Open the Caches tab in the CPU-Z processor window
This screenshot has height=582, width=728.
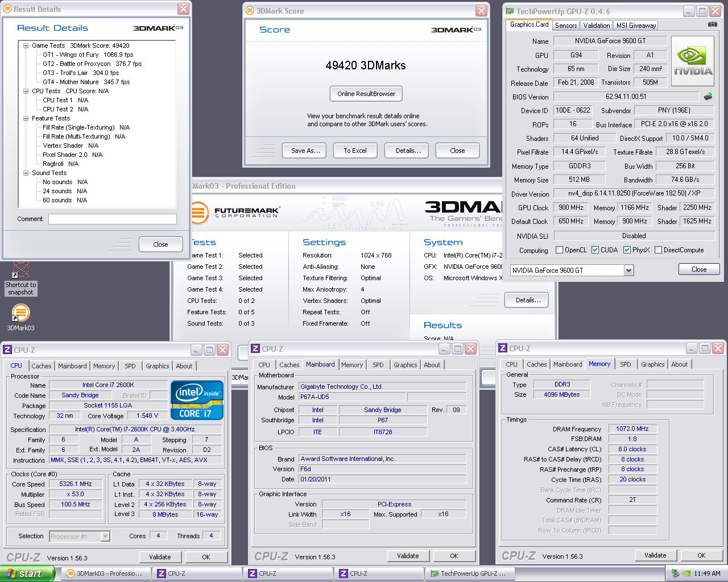(x=42, y=366)
